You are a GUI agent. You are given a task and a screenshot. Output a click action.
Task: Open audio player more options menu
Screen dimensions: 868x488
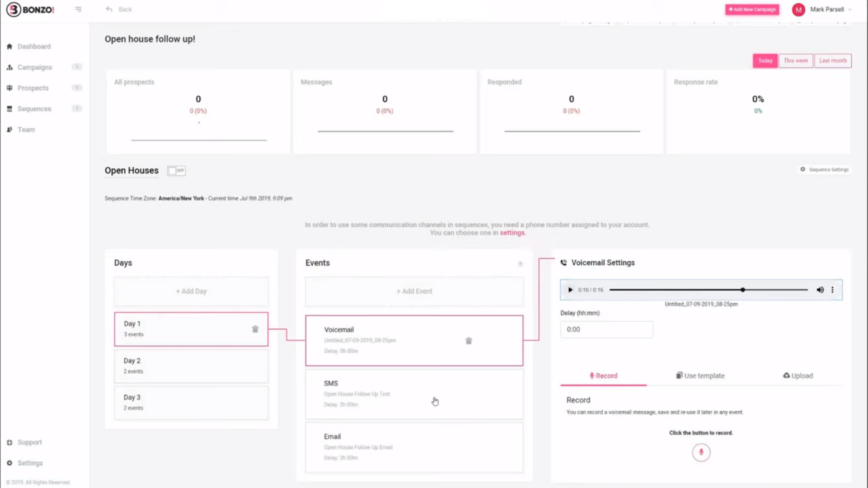point(832,290)
